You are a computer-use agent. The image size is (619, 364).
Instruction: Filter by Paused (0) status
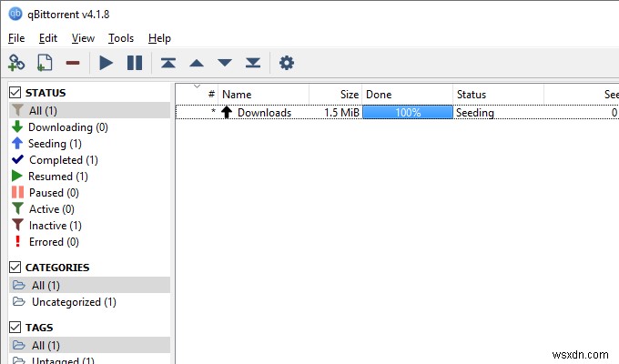89,193
